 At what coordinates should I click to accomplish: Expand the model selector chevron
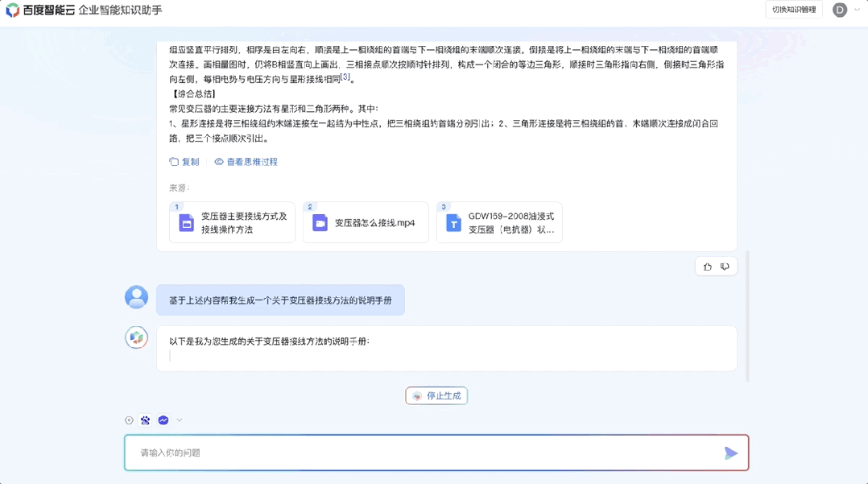[x=180, y=420]
